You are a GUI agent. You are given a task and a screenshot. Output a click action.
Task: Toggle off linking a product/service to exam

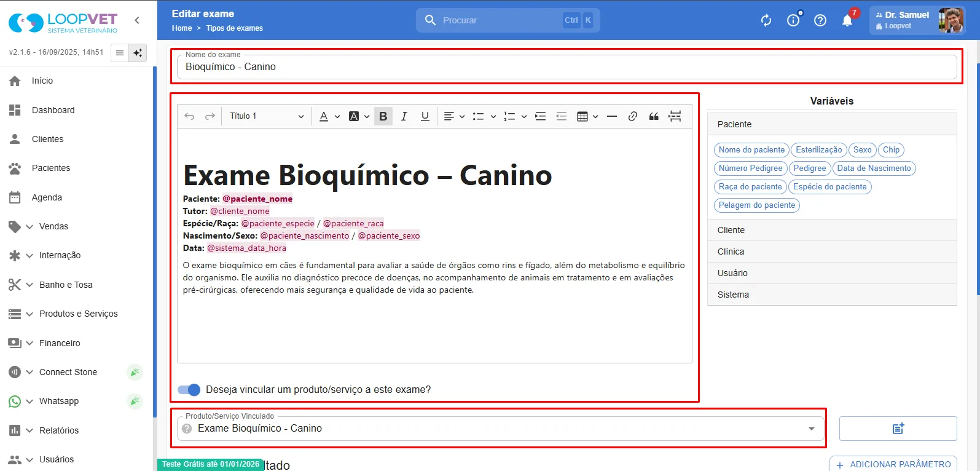click(189, 390)
